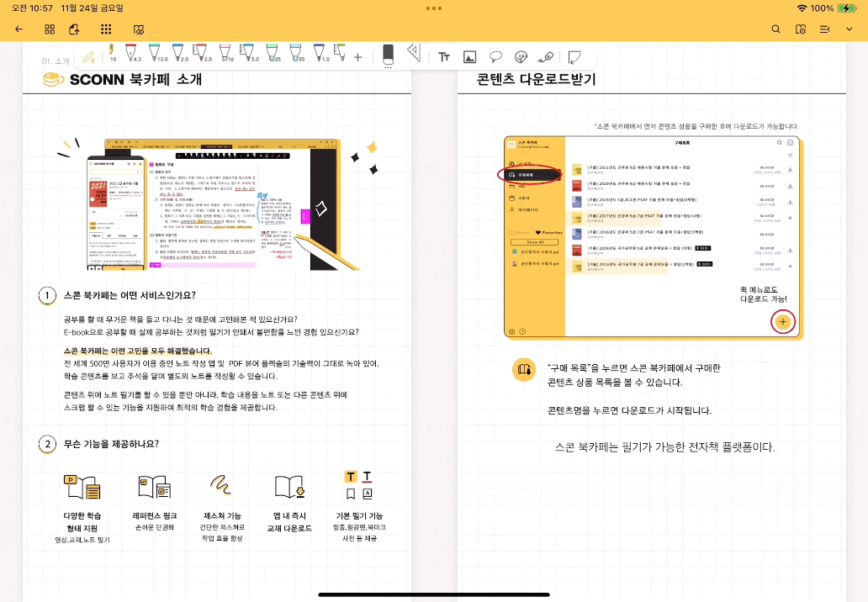Pick the red ruler pen sized 2.0

202,53
